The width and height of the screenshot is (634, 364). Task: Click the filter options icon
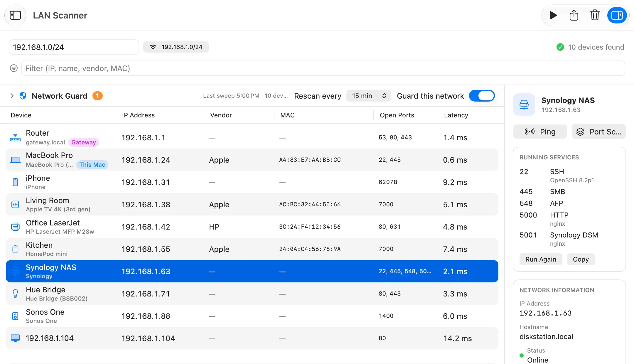pyautogui.click(x=14, y=68)
